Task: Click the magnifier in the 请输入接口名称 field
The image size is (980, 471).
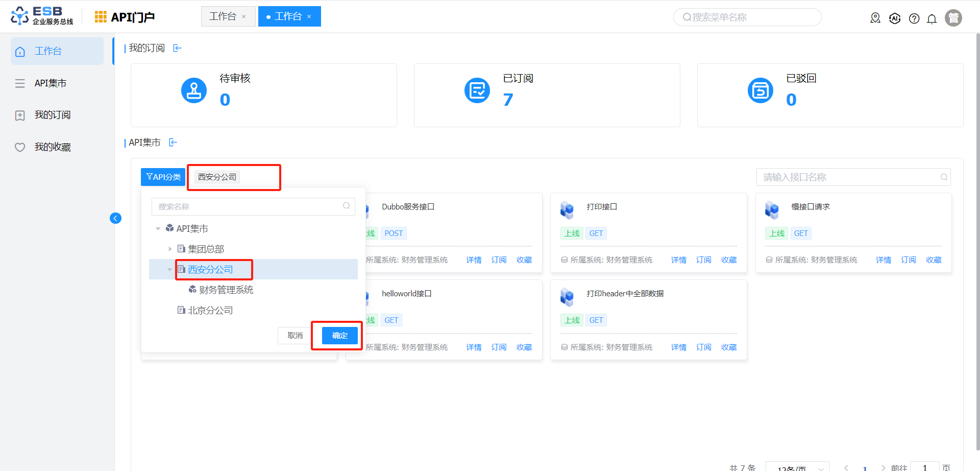Action: [944, 177]
